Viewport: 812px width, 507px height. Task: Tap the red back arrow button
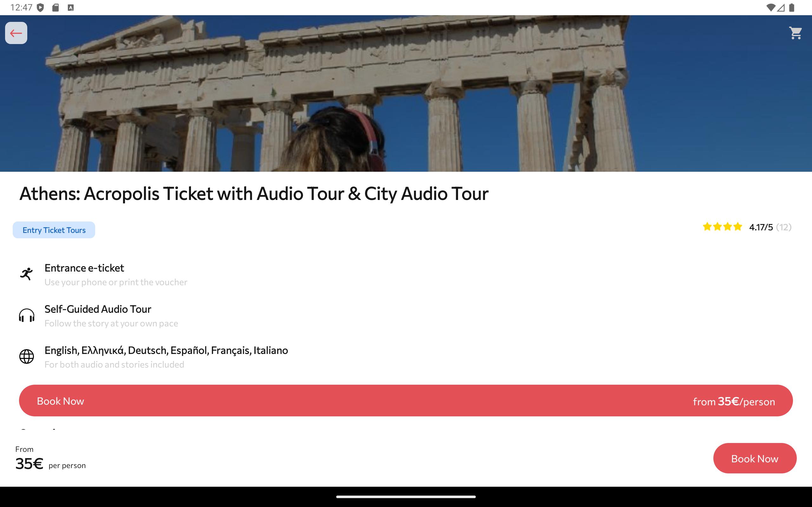[x=16, y=33]
